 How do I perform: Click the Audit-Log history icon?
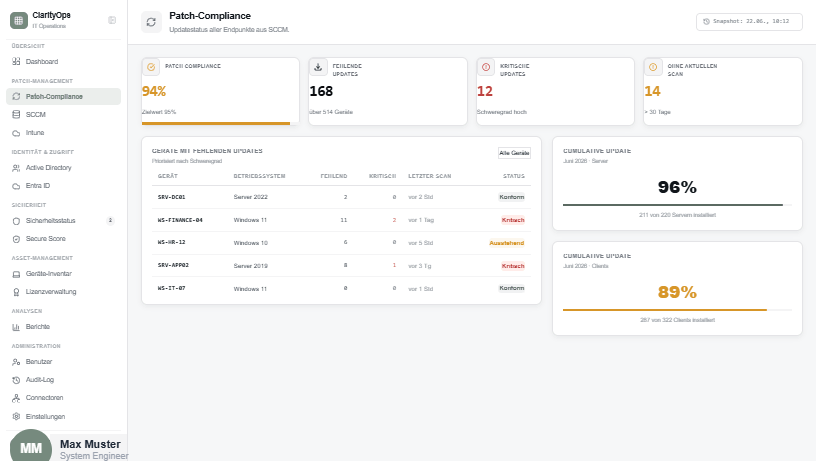point(16,380)
